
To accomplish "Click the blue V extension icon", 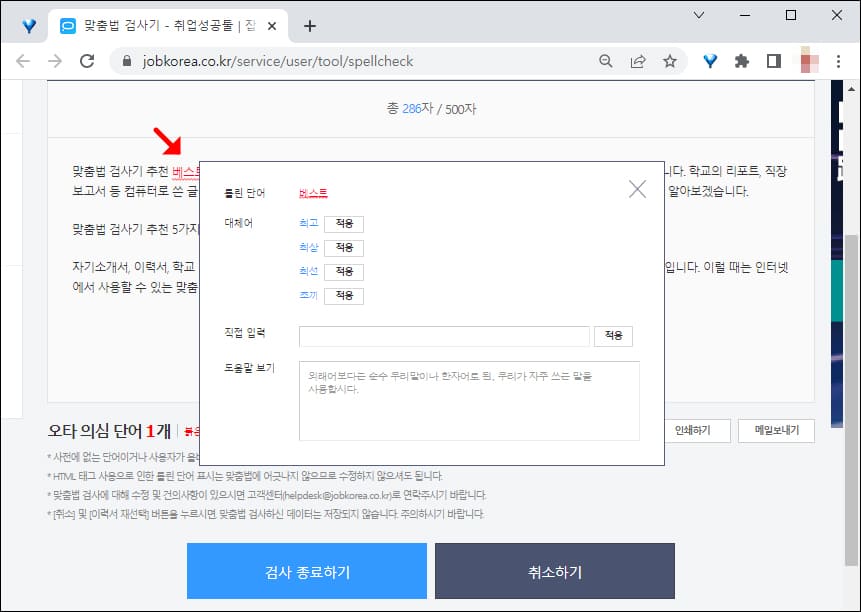I will [709, 61].
